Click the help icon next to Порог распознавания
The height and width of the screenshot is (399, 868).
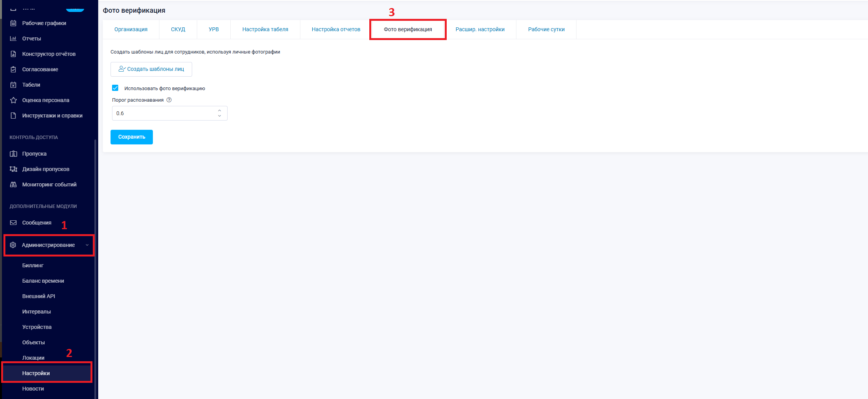pos(169,100)
